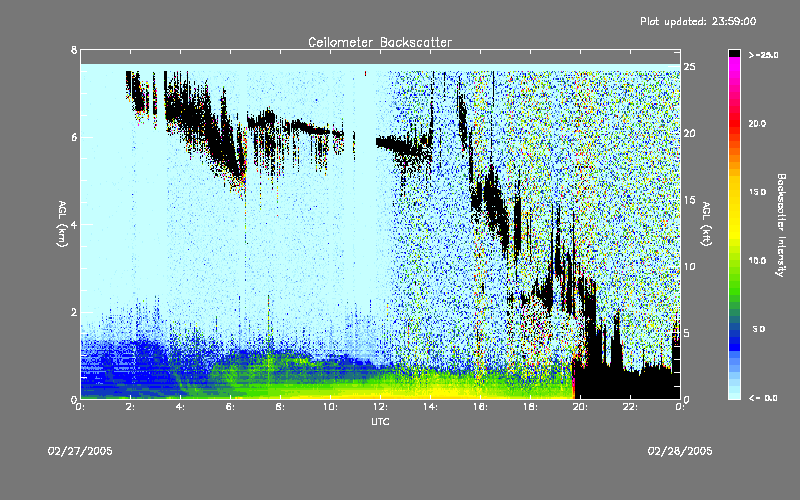Click the '>-25.0' colorbar top value
The image size is (800, 500).
click(763, 55)
